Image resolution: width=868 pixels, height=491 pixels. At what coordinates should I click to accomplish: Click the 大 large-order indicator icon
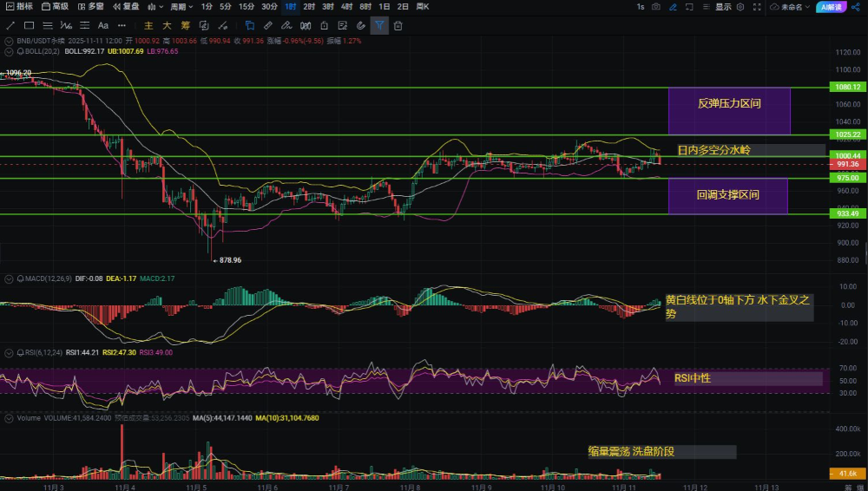pos(167,25)
